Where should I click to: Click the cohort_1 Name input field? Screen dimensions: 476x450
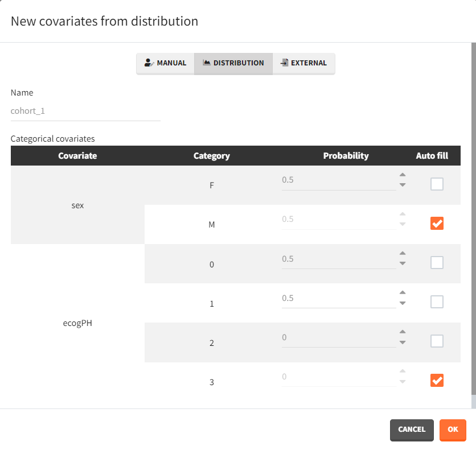coord(85,112)
